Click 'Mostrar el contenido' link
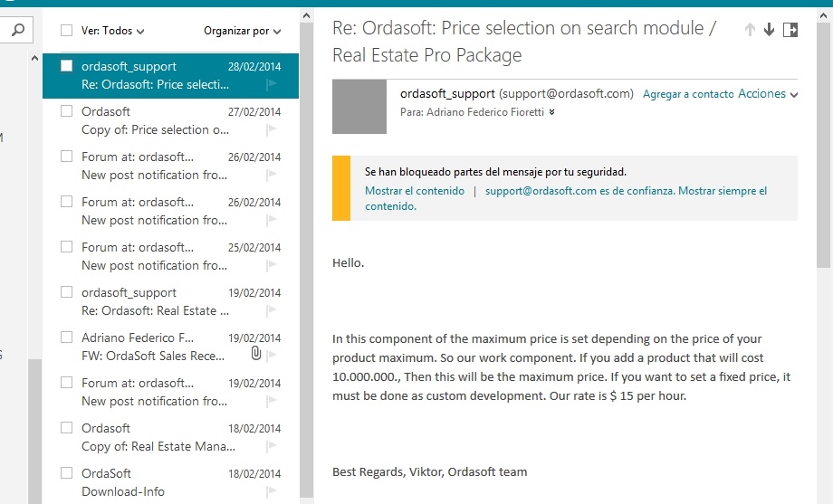 coord(415,191)
